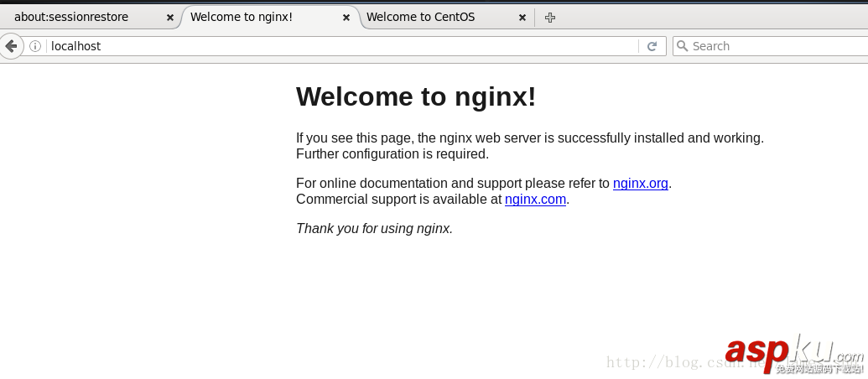Close the Welcome to nginx! tab
Screen dimensions: 868x379
click(x=346, y=17)
